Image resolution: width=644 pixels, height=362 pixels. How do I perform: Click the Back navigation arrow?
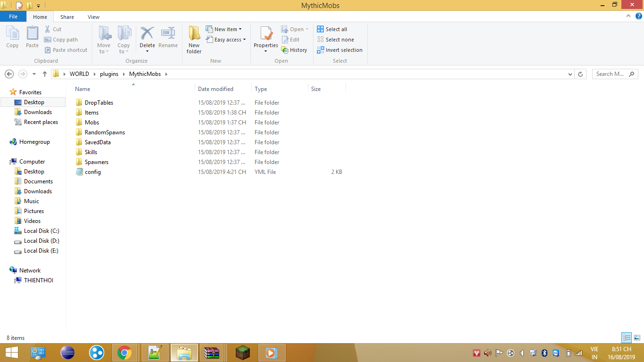tap(9, 74)
